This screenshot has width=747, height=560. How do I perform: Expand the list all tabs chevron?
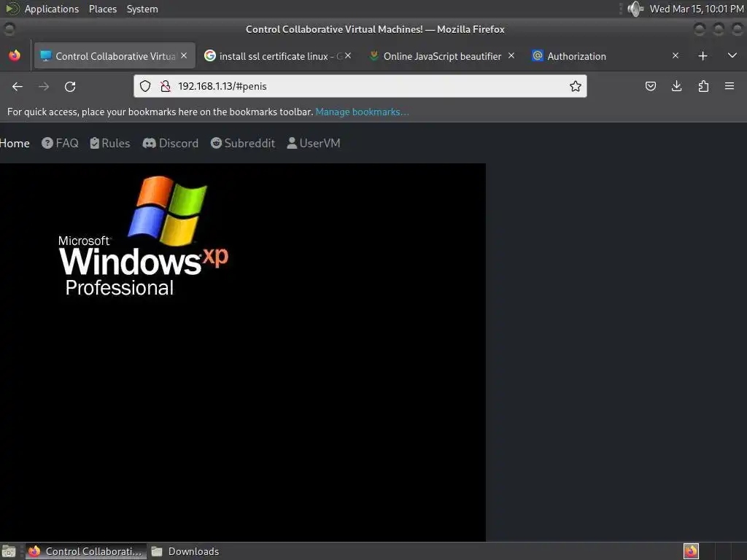click(x=732, y=55)
